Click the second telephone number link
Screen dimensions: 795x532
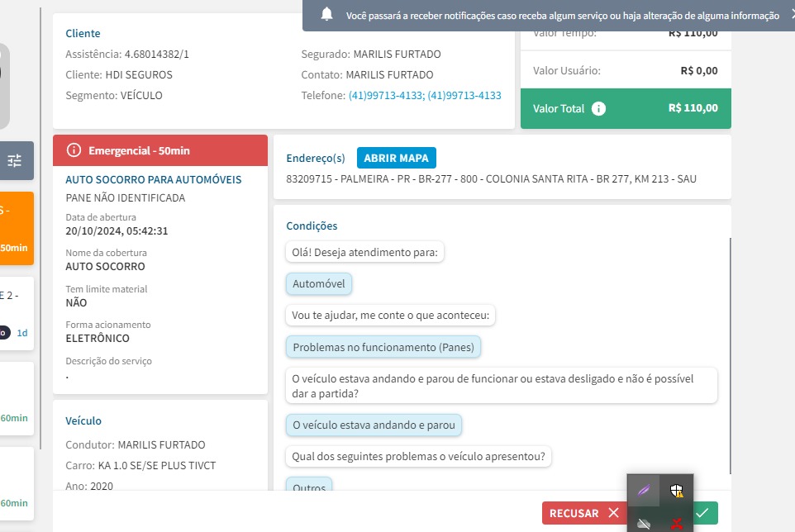[x=464, y=95]
